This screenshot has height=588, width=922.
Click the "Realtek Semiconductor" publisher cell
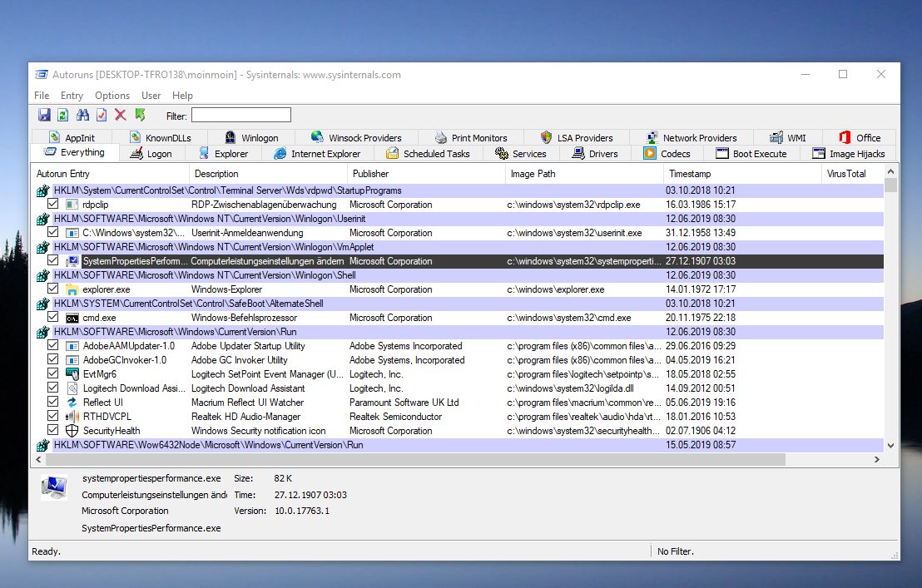click(396, 417)
